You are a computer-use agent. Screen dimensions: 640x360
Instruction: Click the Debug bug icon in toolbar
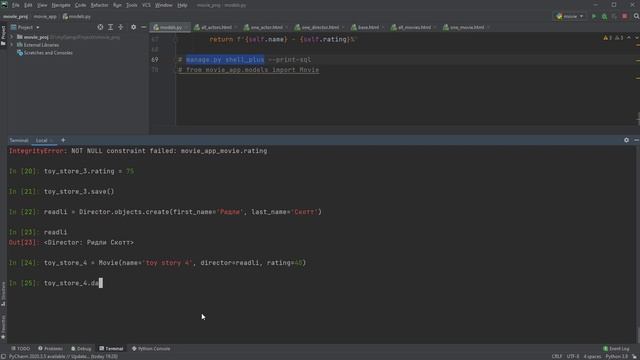(x=604, y=16)
